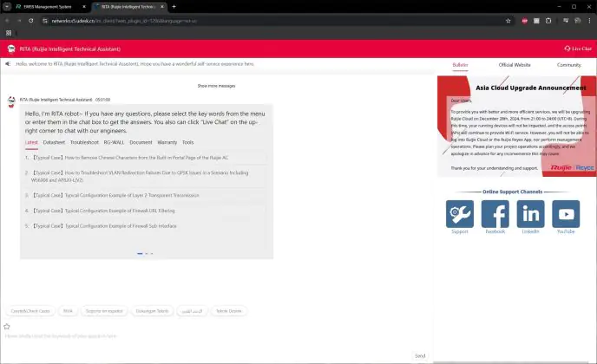The image size is (597, 364).
Task: Select the Official Website tab
Action: point(515,65)
